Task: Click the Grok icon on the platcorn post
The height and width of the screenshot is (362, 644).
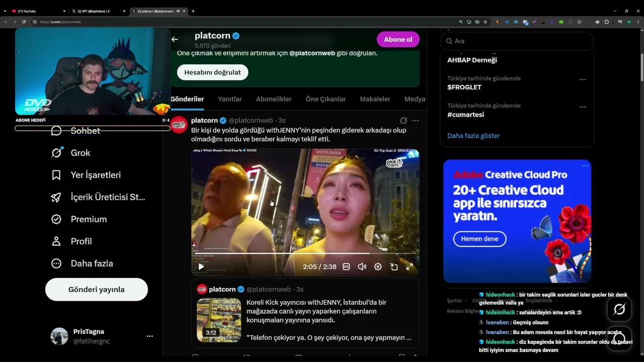Action: pos(404,121)
